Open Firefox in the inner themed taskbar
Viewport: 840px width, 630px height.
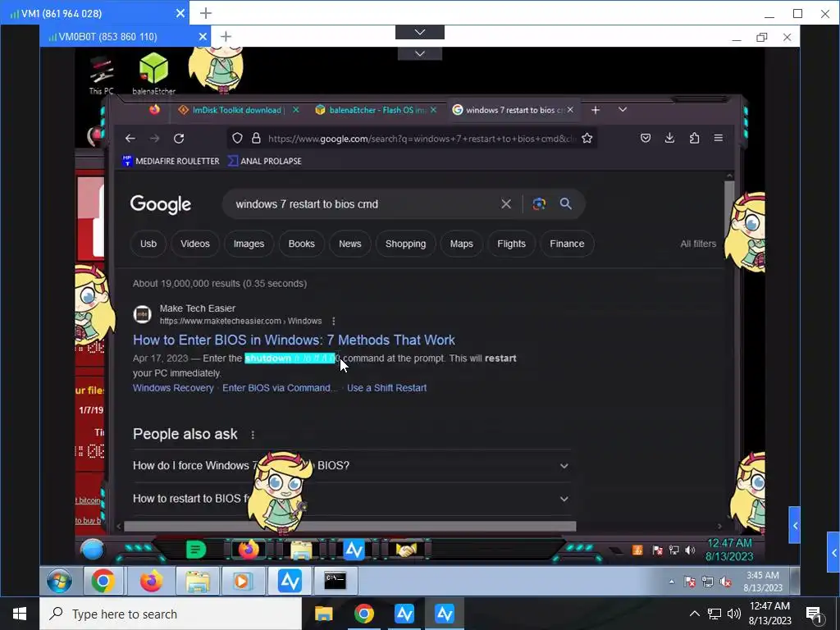click(x=248, y=550)
